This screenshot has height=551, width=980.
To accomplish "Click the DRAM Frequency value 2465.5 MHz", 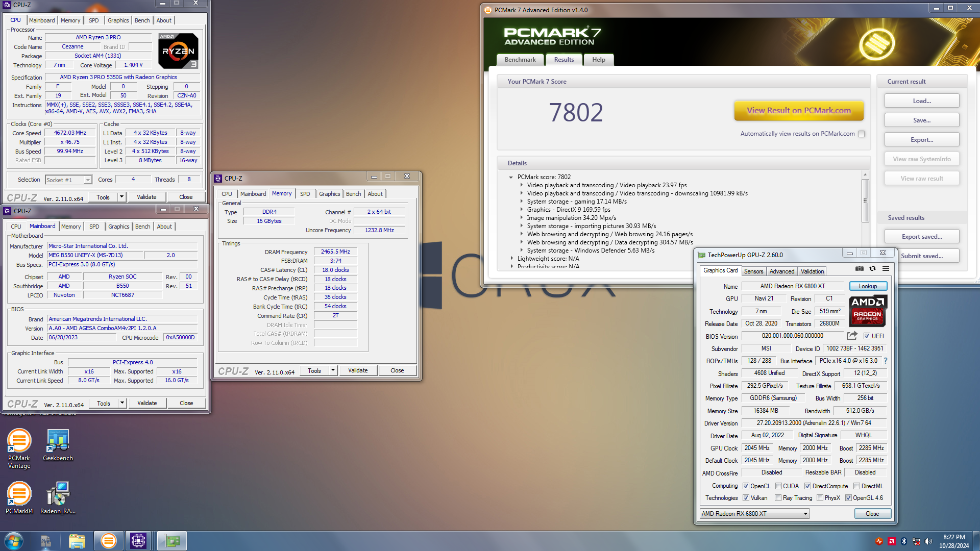I will tap(335, 252).
